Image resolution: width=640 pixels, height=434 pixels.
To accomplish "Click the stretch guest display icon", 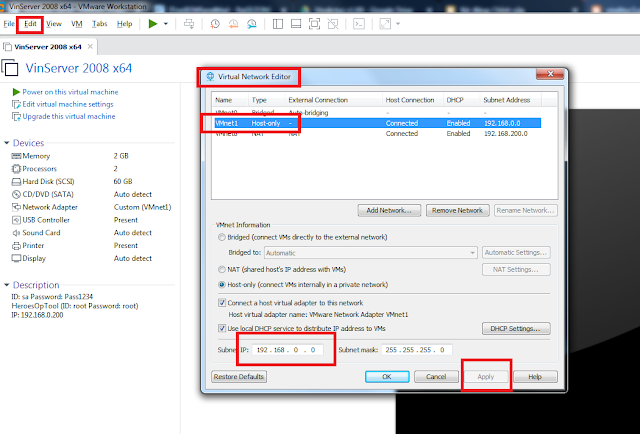I will 385,24.
